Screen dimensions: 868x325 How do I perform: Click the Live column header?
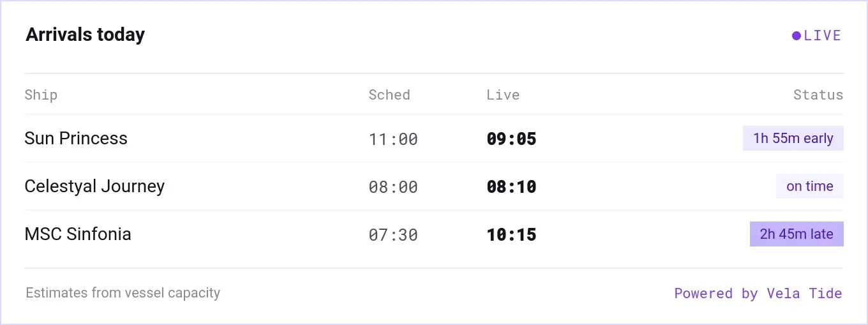[x=503, y=95]
